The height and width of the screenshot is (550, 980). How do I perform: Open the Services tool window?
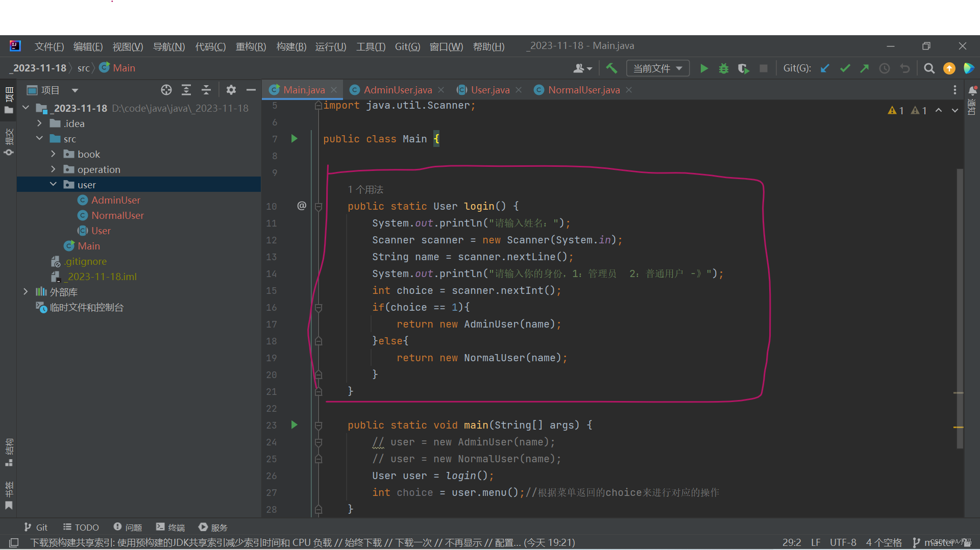click(x=213, y=527)
